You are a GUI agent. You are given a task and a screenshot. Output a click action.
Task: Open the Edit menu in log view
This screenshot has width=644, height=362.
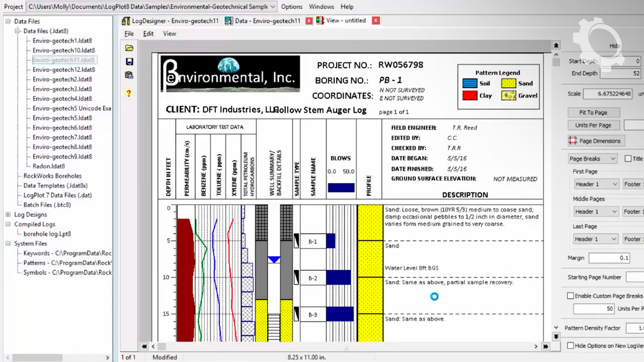pos(148,34)
